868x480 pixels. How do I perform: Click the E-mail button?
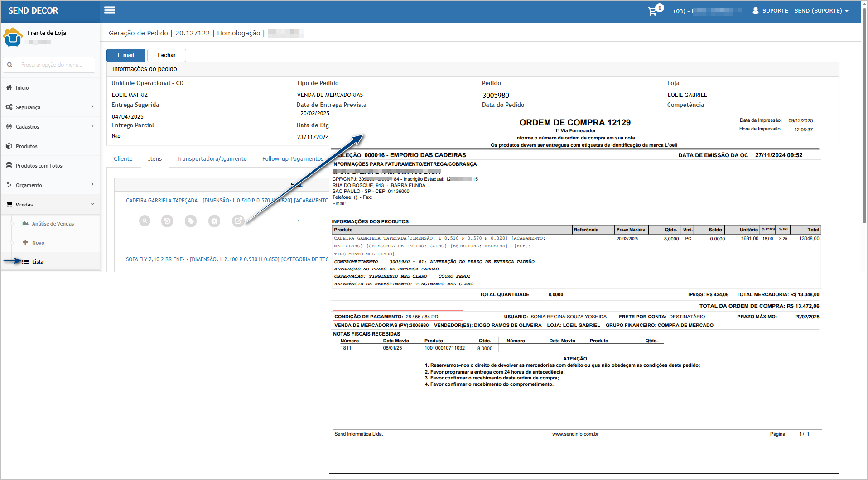pyautogui.click(x=126, y=55)
